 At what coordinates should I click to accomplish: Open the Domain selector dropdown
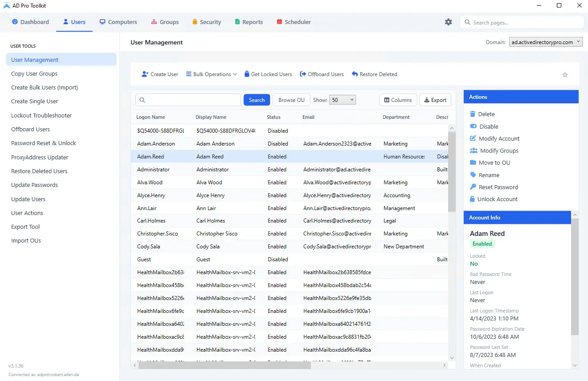coord(546,42)
